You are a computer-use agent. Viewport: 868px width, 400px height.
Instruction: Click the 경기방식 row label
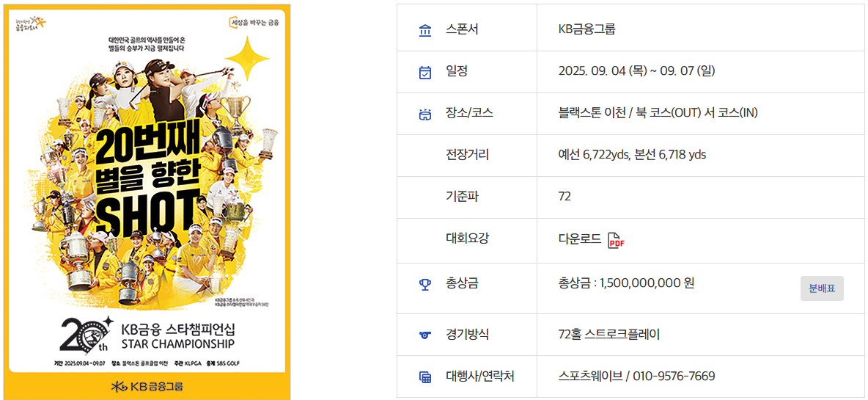point(467,334)
